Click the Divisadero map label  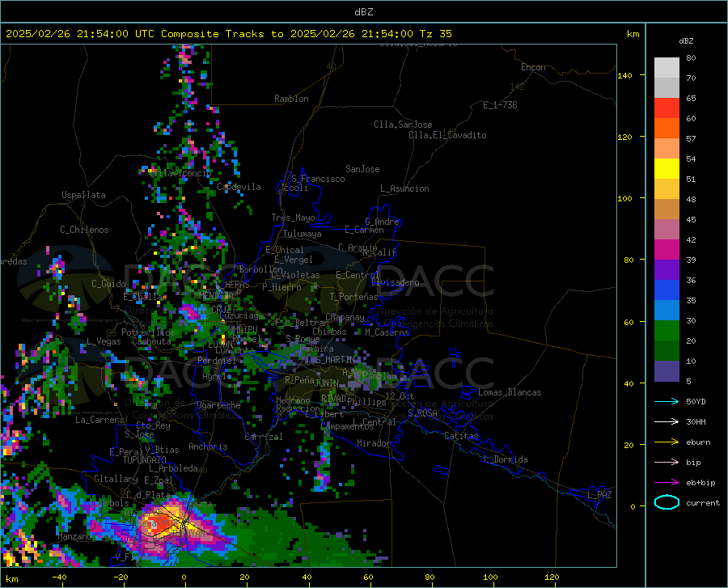pyautogui.click(x=395, y=282)
